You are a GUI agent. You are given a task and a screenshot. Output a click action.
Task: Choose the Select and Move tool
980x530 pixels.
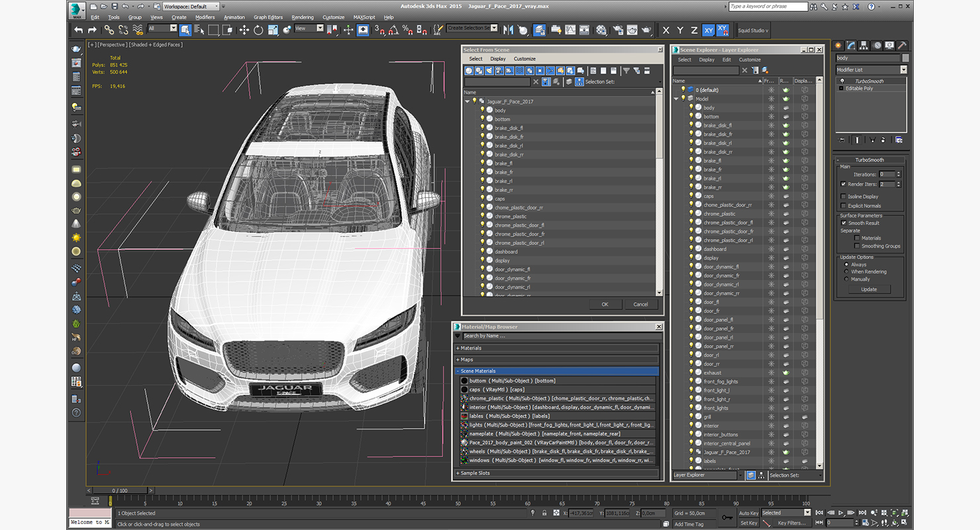coord(244,30)
